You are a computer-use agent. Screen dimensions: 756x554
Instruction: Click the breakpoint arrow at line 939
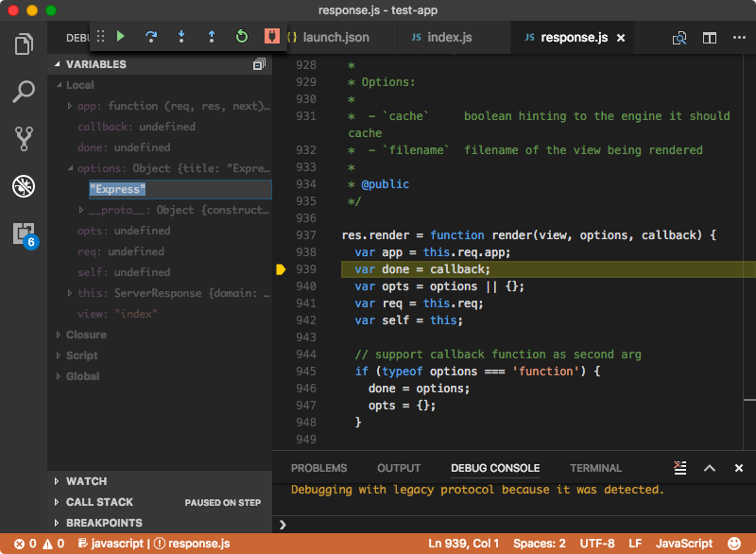pos(281,269)
